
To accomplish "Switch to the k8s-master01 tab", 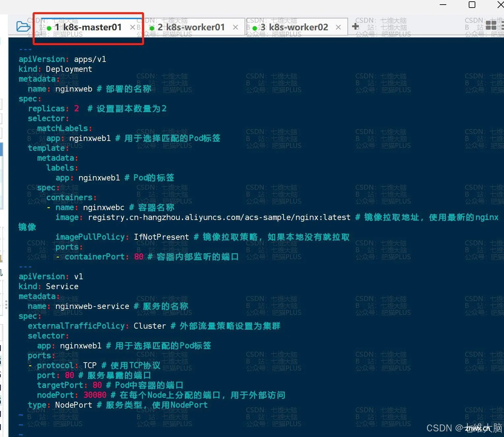I will click(x=88, y=27).
